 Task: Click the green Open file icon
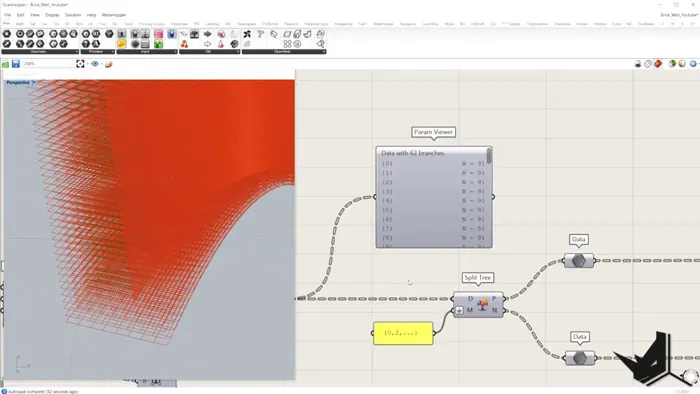(5, 64)
